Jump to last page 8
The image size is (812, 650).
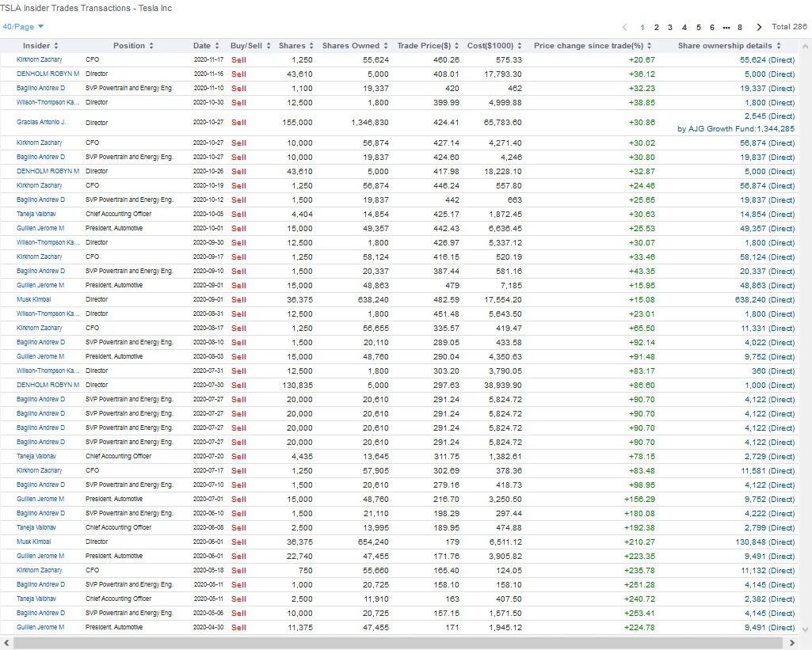[739, 28]
